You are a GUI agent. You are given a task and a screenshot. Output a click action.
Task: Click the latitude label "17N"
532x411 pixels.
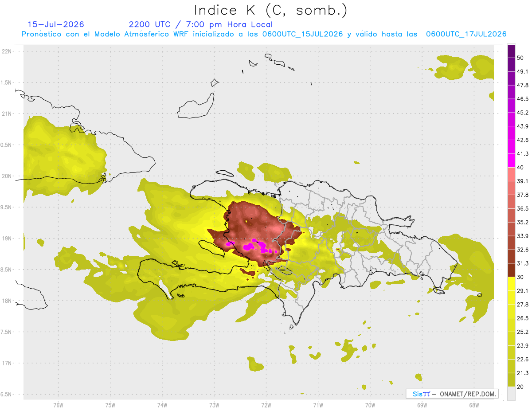click(7, 363)
